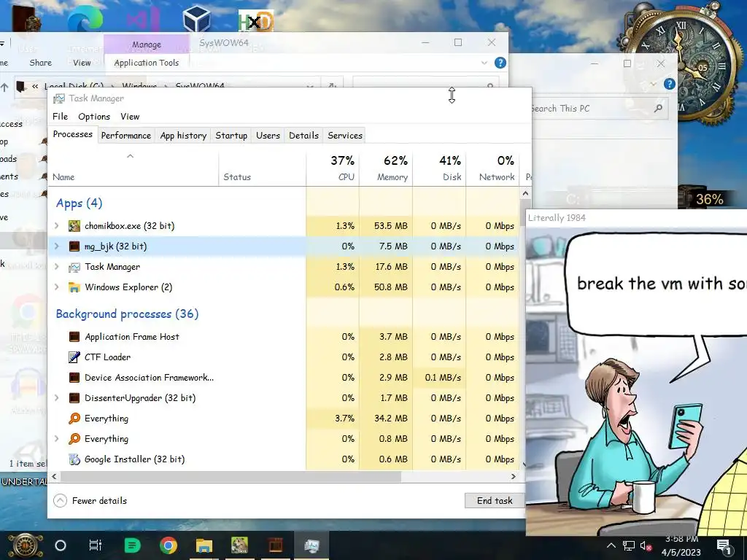The width and height of the screenshot is (747, 560).
Task: Sort processes by Status column
Action: [x=263, y=168]
